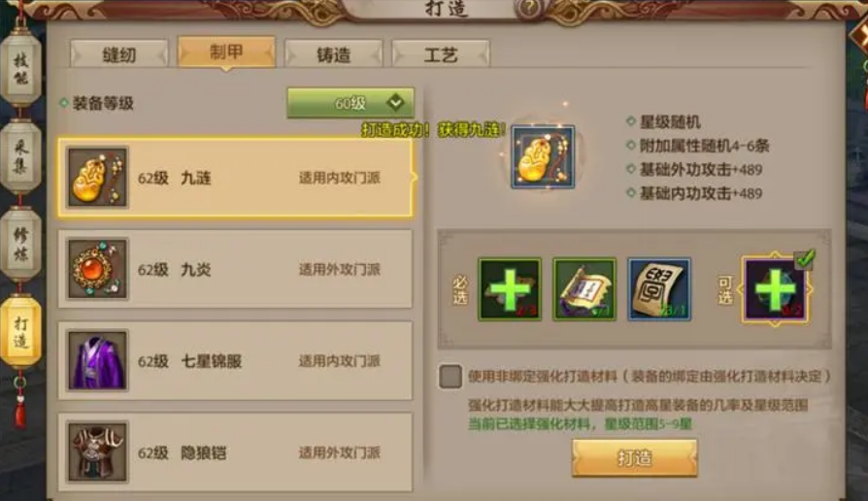Open the help question mark icon
868x501 pixels.
point(528,9)
